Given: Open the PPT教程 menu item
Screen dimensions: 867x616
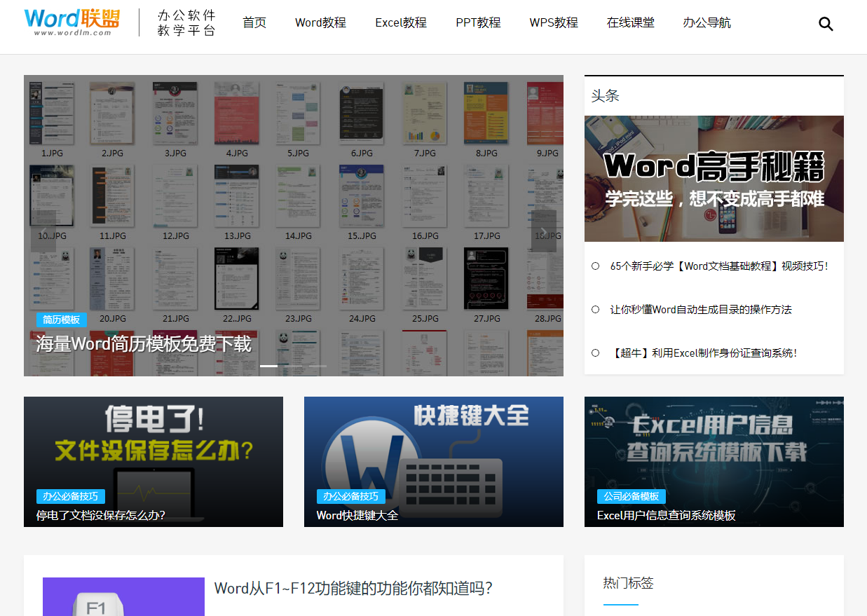Looking at the screenshot, I should (478, 22).
